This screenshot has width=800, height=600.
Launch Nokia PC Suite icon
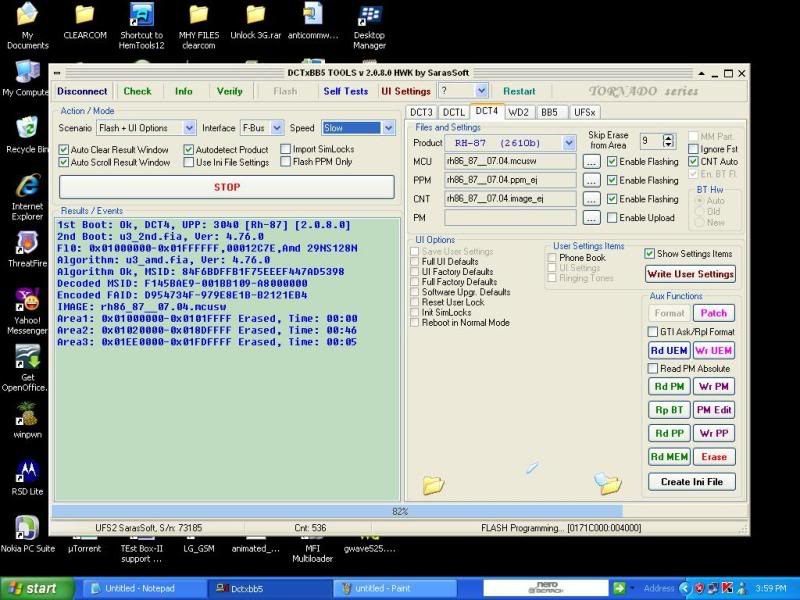pyautogui.click(x=27, y=535)
